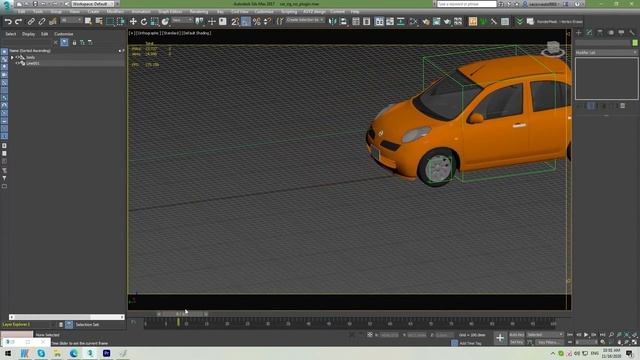The image size is (640, 360).
Task: Open the scene explorer Display menu
Action: 28,34
